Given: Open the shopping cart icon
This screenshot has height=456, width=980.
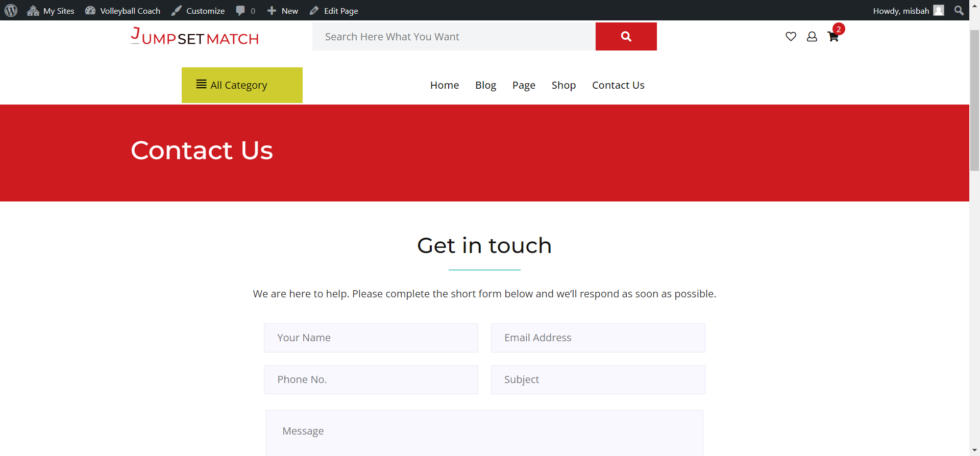Looking at the screenshot, I should tap(833, 37).
